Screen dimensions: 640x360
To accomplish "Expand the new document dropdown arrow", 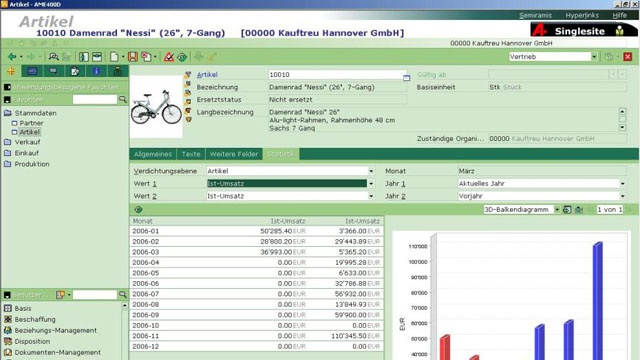I will tap(123, 57).
